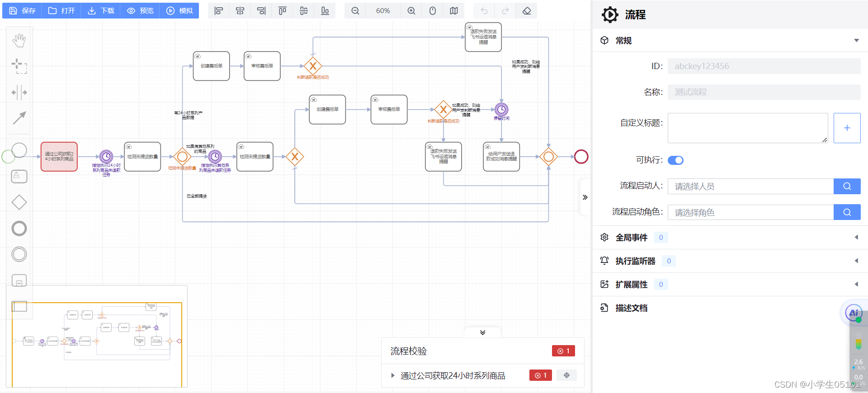Image resolution: width=868 pixels, height=393 pixels.
Task: Add an intermediate event from palette
Action: click(19, 254)
